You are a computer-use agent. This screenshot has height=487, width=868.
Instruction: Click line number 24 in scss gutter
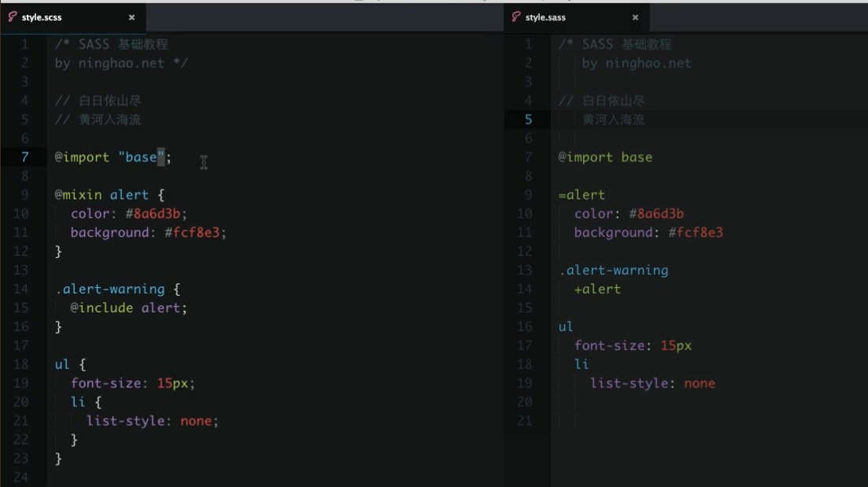click(x=21, y=477)
